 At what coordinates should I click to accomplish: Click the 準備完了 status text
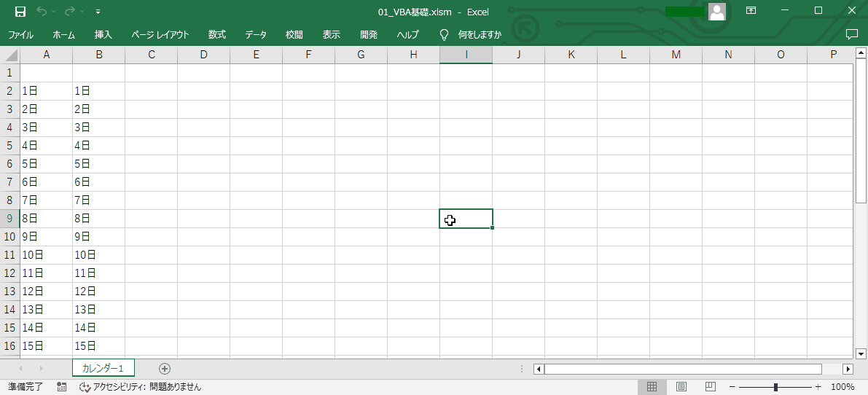click(25, 387)
